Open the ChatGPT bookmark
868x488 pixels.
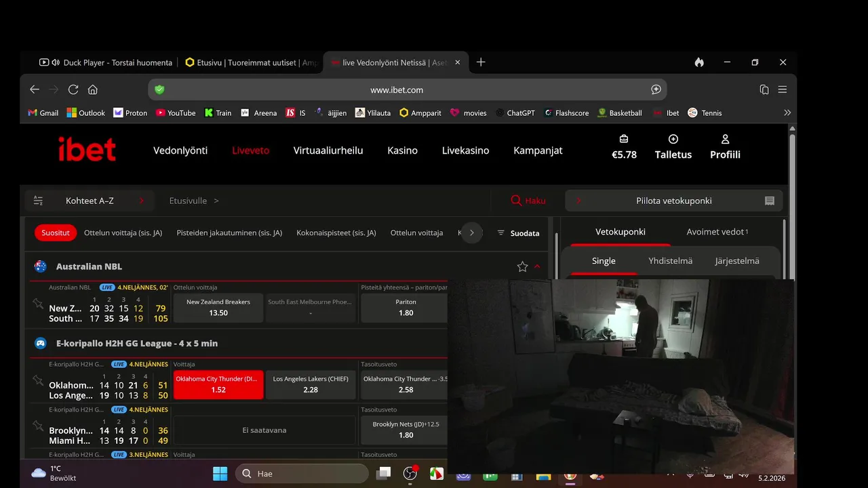(x=515, y=113)
